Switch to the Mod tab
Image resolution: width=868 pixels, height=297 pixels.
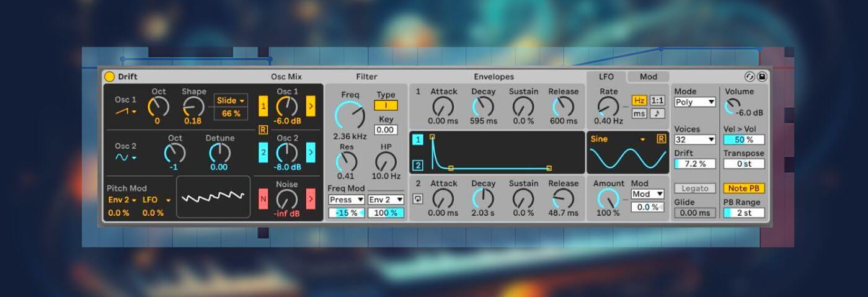649,77
